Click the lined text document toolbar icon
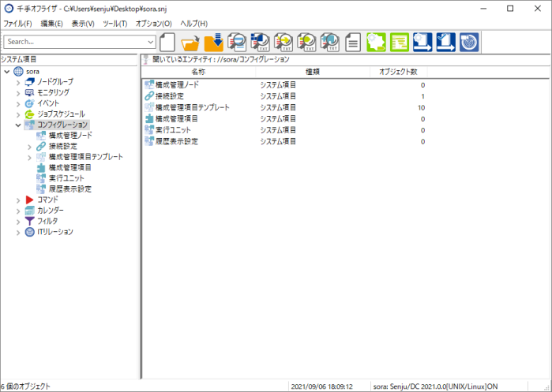Viewport: 552px width, 392px height. coord(353,42)
